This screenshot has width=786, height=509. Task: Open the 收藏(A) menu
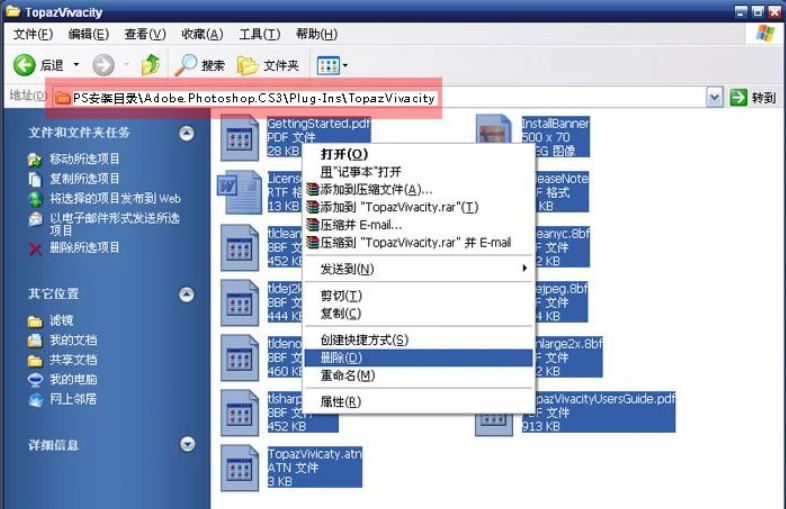coord(202,34)
